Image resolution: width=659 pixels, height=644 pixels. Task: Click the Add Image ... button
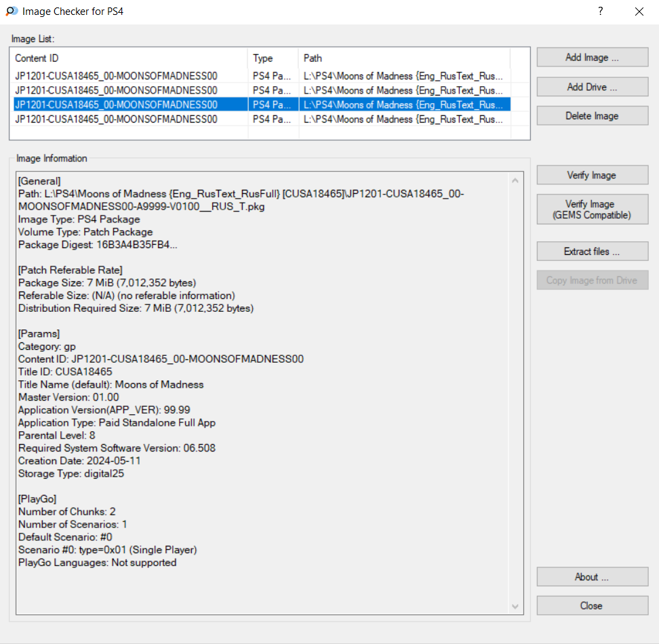coord(592,58)
